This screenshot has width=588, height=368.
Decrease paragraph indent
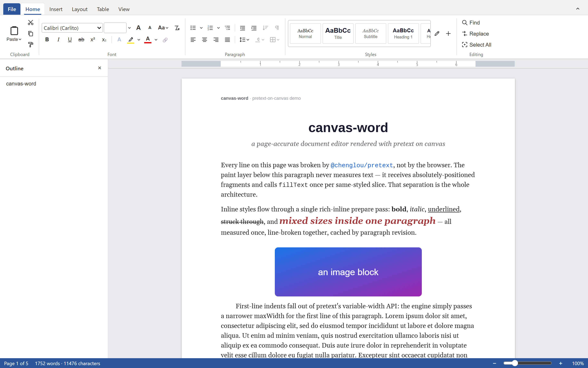point(242,28)
